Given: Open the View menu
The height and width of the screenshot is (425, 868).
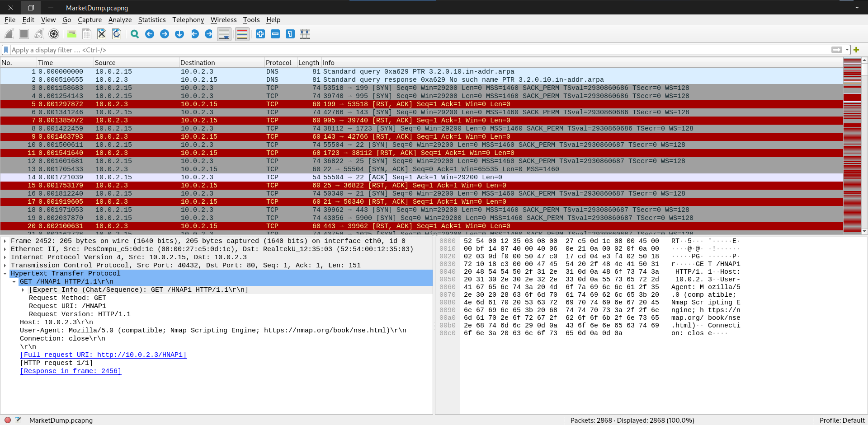Looking at the screenshot, I should click(x=48, y=20).
